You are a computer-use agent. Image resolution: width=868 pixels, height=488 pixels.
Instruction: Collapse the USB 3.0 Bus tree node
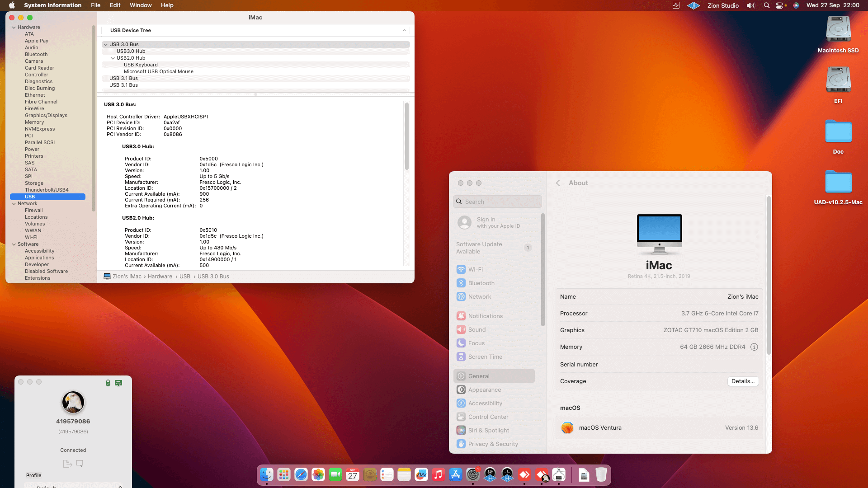105,44
